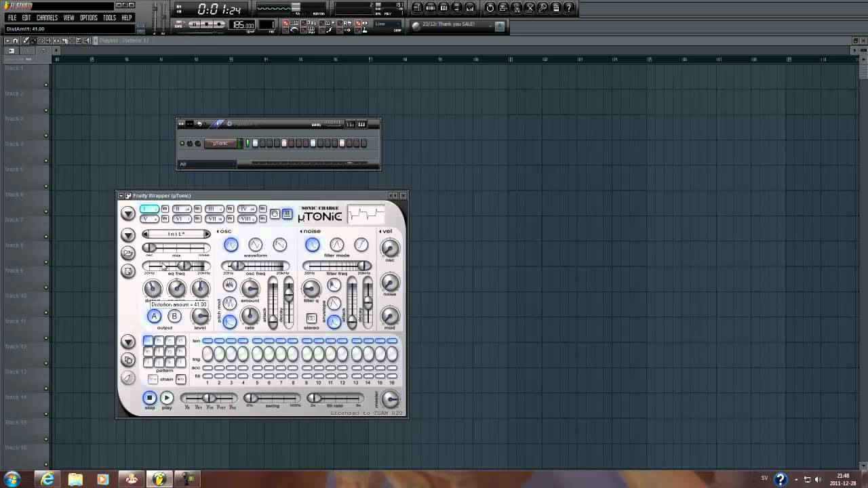Click the osc freq slider handle
This screenshot has height=488, width=868.
[236, 266]
